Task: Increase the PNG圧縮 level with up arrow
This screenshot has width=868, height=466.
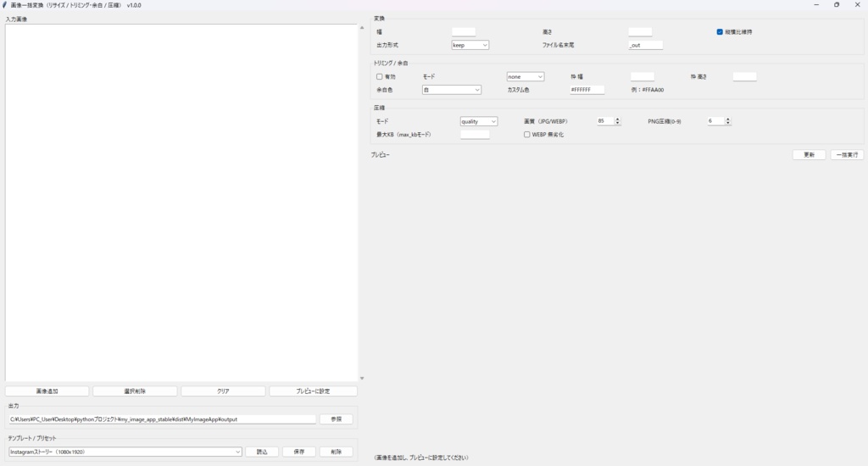Action: point(728,119)
